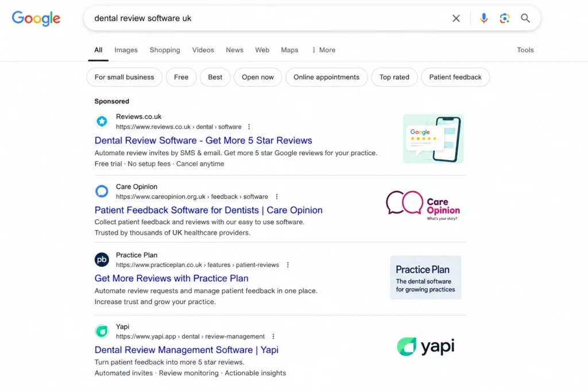Apply the Open now filter chip

pyautogui.click(x=258, y=77)
